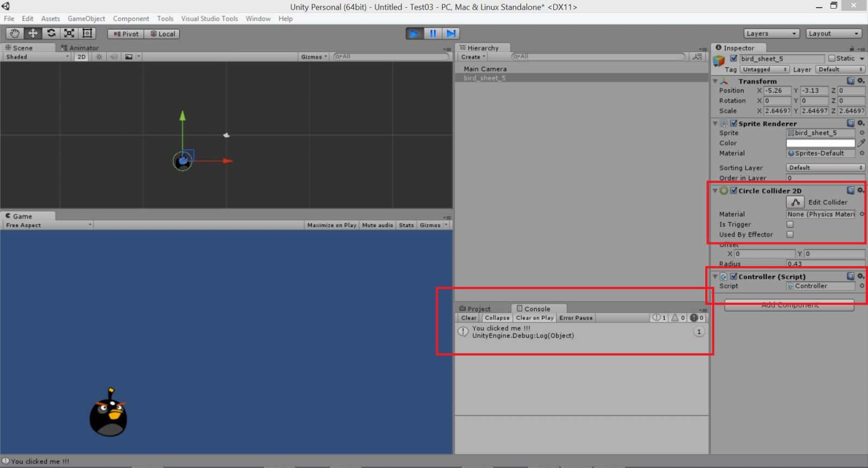Click the Edit Collider icon button
868x468 pixels.
795,202
